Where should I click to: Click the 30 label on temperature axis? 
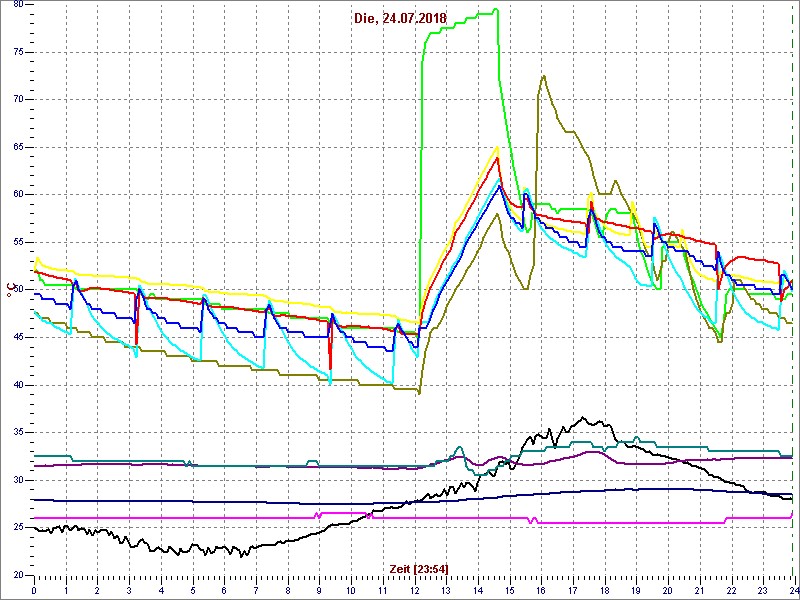tap(18, 480)
